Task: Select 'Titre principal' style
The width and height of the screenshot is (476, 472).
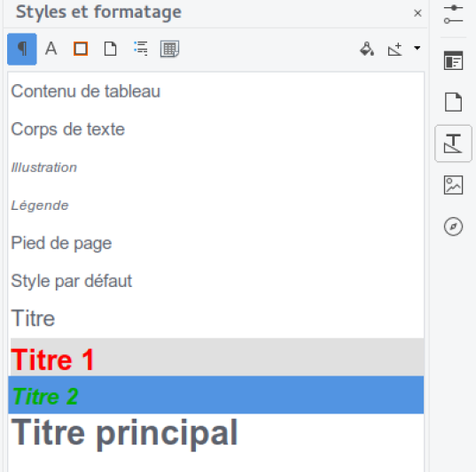Action: (x=215, y=433)
